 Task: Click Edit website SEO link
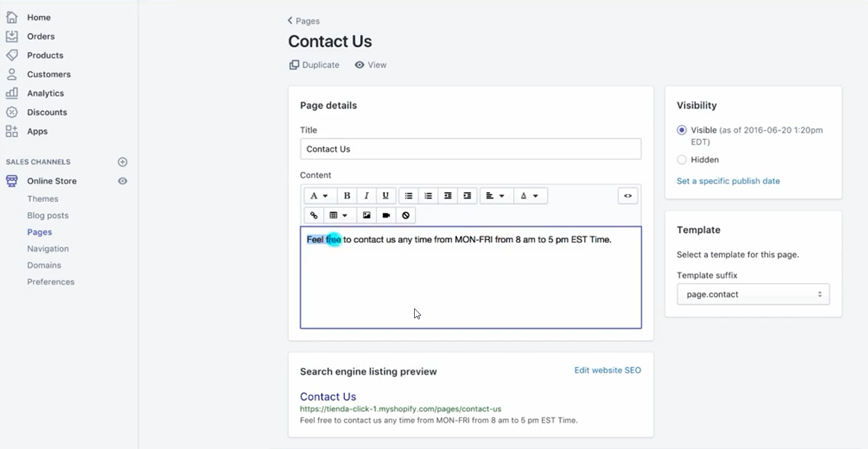(608, 371)
